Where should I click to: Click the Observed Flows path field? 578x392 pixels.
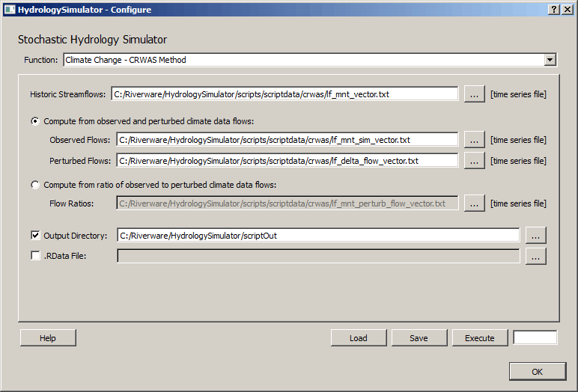pyautogui.click(x=288, y=140)
